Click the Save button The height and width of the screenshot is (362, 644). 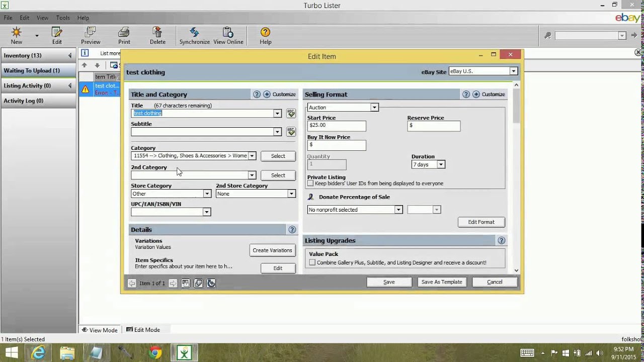click(x=389, y=282)
